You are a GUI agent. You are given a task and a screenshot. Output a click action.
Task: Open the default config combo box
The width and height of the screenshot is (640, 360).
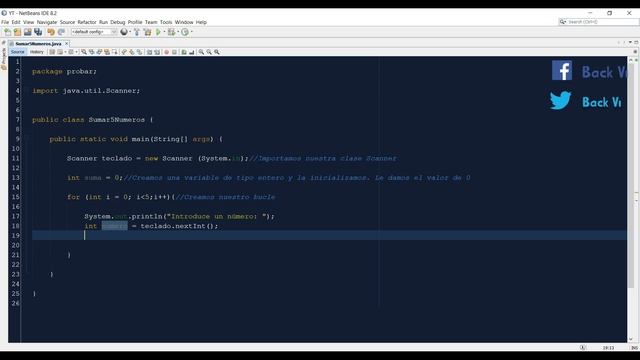tap(94, 32)
